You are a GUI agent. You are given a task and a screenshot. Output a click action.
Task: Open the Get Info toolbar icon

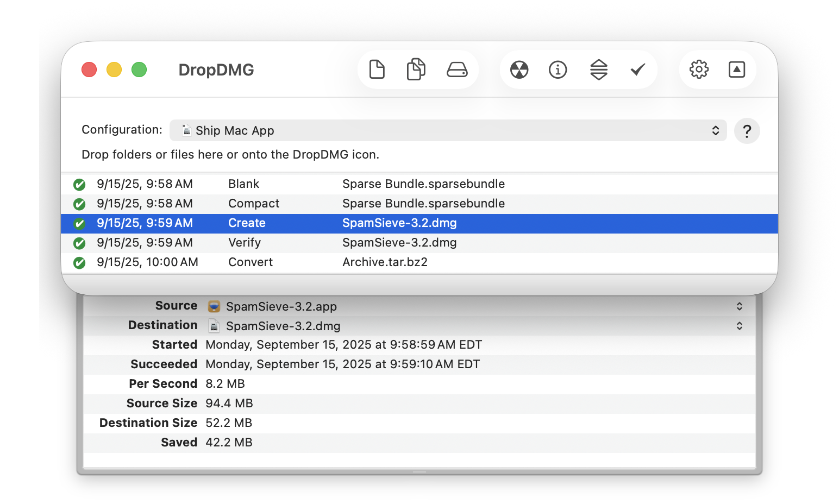click(x=558, y=70)
